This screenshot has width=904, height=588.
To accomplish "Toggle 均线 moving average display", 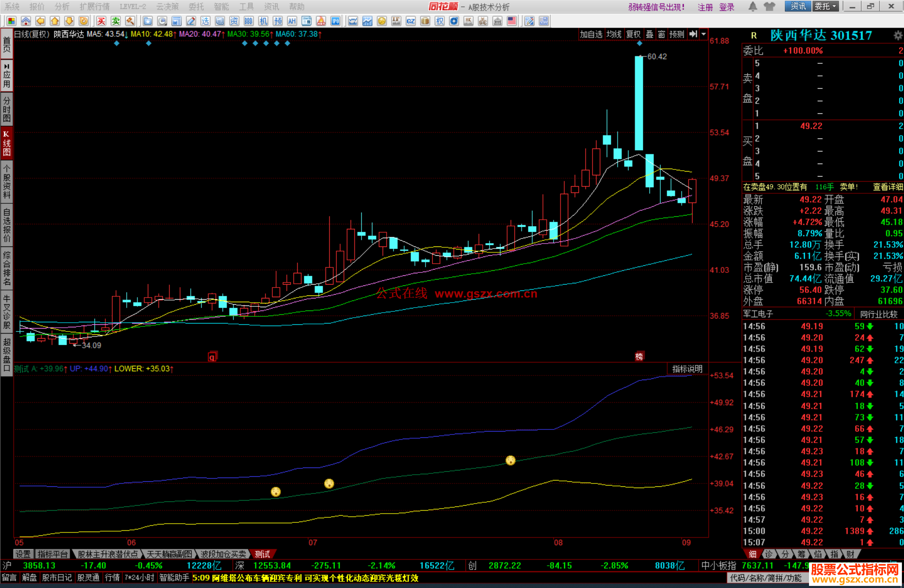I will (x=614, y=34).
